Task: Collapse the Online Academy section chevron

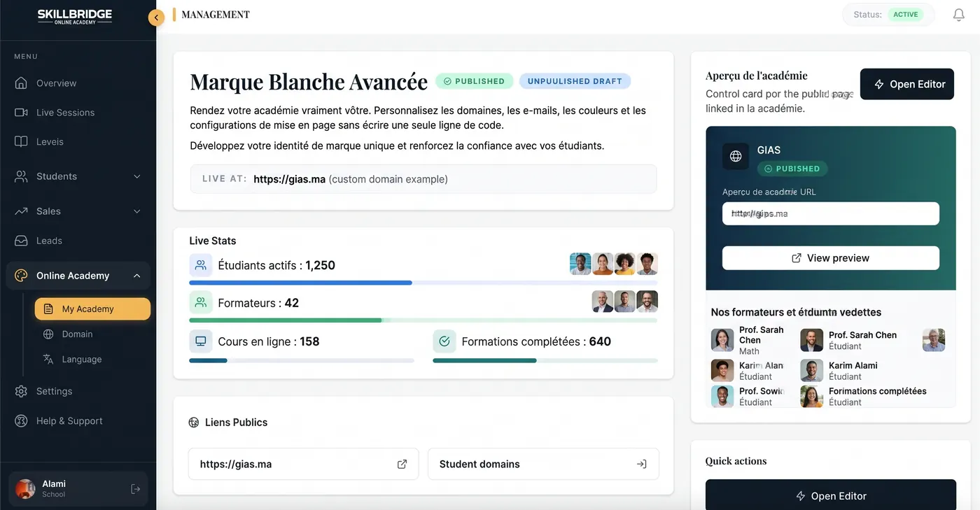Action: (137, 276)
